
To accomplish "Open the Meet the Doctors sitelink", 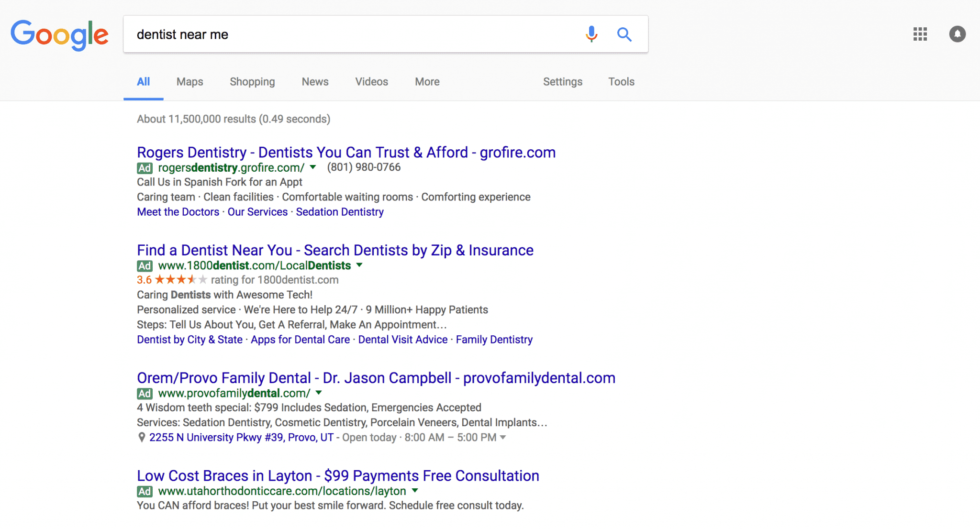I will [x=178, y=212].
